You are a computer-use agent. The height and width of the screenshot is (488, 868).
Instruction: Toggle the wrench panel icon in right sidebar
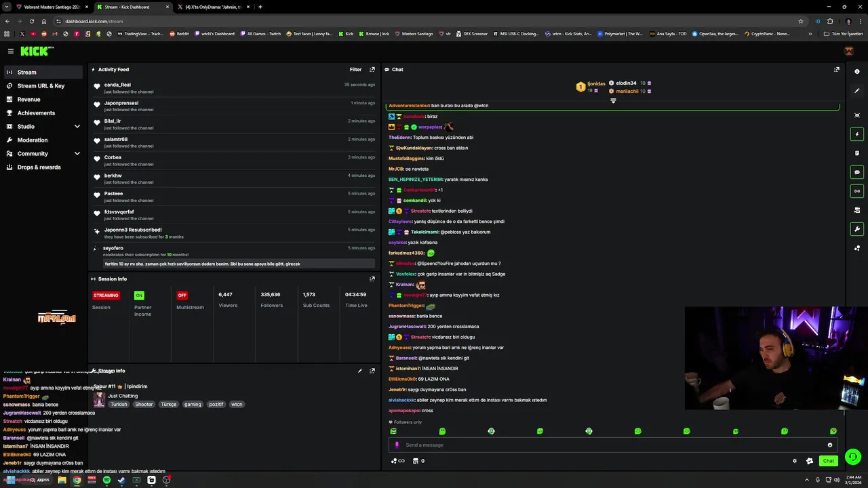[x=857, y=229]
